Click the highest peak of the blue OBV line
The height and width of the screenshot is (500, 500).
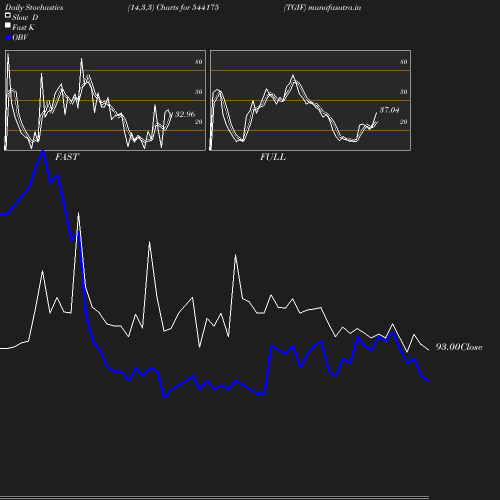(x=43, y=151)
